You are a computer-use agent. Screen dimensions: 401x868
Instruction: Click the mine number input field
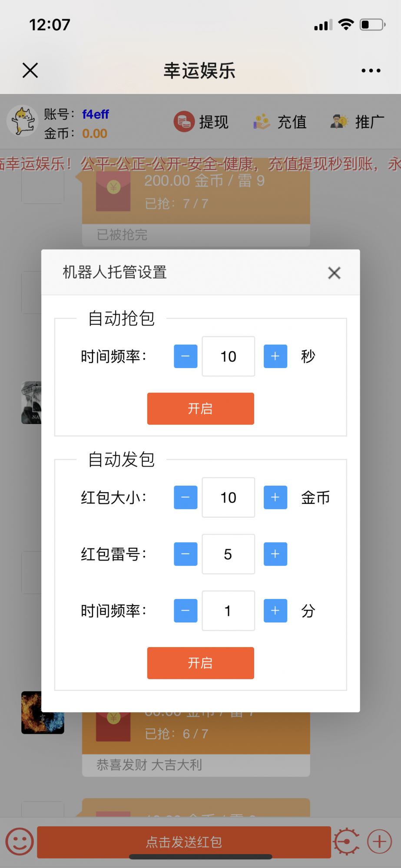point(228,554)
